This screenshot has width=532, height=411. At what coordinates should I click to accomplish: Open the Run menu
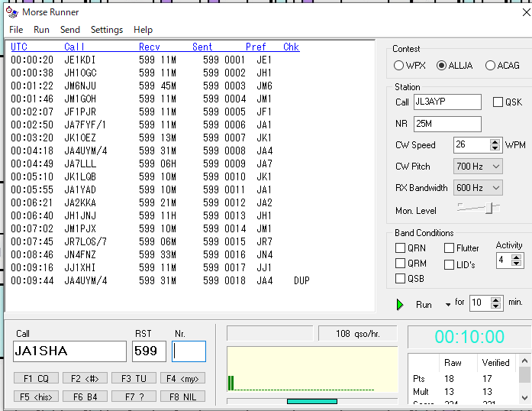[x=41, y=30]
